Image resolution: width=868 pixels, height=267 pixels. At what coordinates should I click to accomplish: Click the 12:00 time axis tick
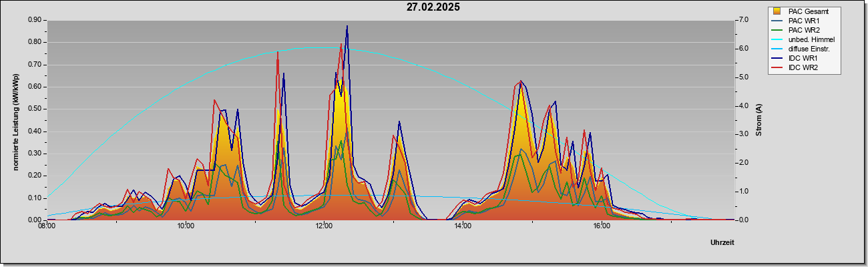pyautogui.click(x=324, y=226)
